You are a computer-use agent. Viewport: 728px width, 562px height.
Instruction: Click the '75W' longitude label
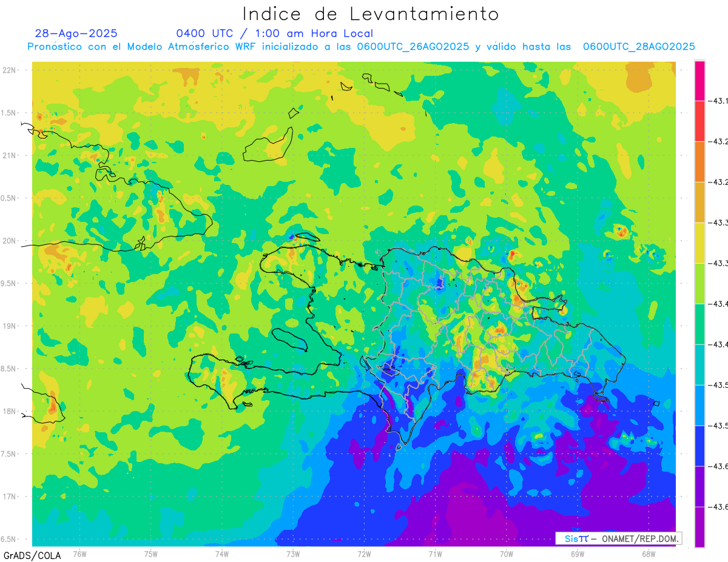point(151,554)
